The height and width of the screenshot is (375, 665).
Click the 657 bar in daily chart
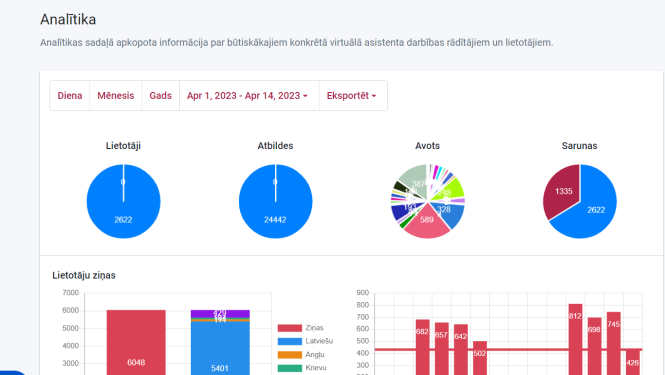click(x=441, y=349)
